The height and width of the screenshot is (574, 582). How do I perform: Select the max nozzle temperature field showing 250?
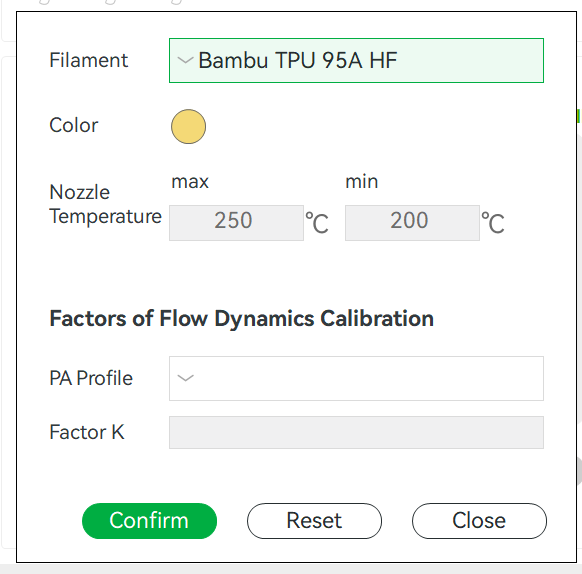(x=236, y=223)
